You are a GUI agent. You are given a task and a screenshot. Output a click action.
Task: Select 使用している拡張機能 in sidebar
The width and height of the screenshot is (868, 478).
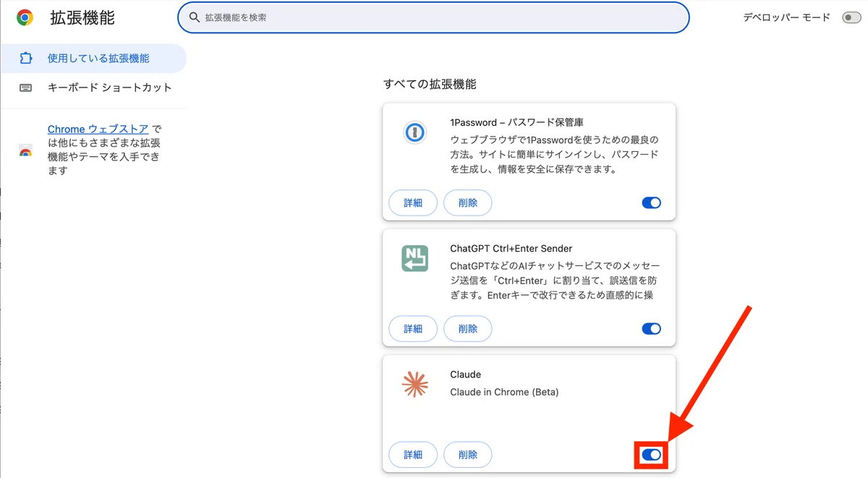pos(93,58)
